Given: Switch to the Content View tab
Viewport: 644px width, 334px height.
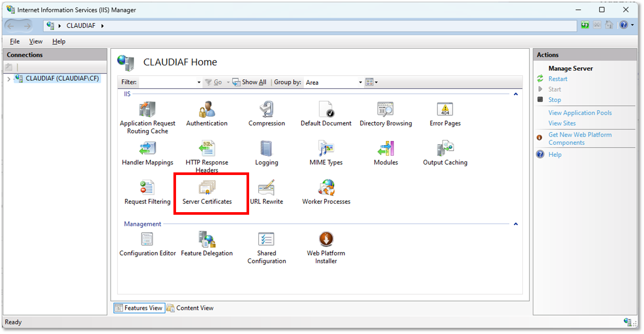Looking at the screenshot, I should coord(190,308).
